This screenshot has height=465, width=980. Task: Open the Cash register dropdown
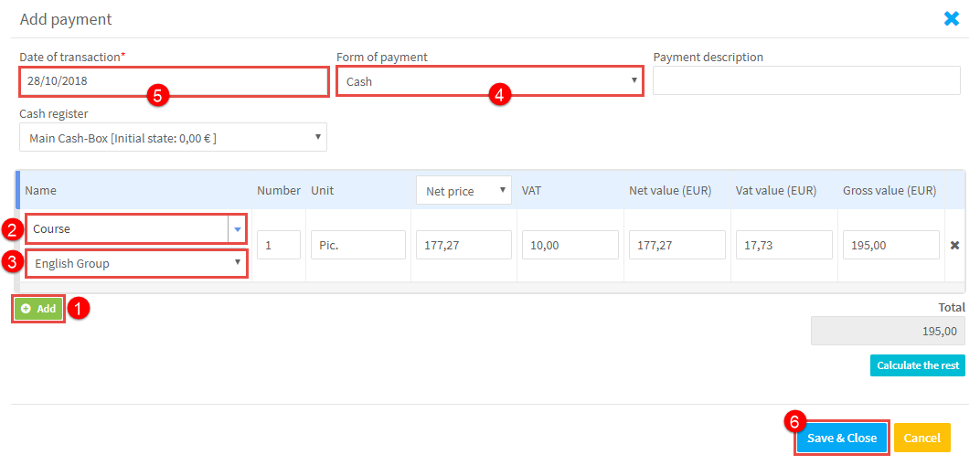tap(173, 138)
